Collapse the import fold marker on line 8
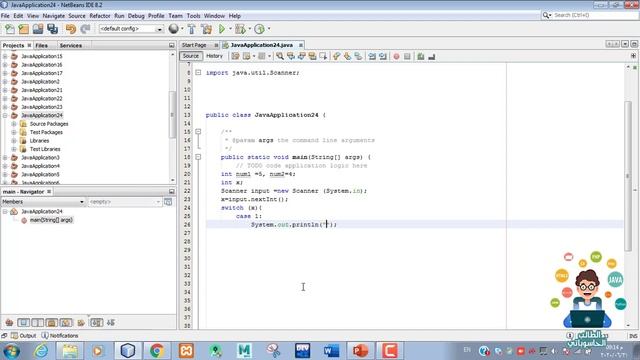Viewport: 640px width, 360px height. [198, 73]
